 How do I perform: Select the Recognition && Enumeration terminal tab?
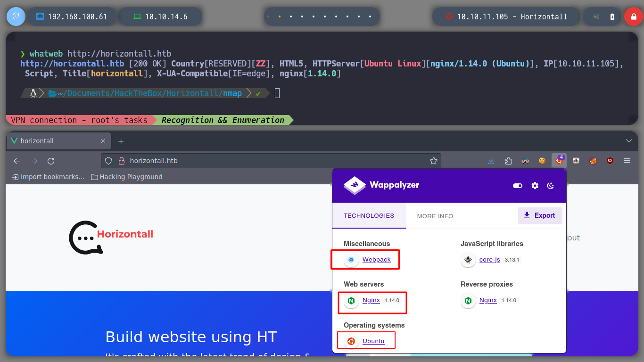[223, 120]
